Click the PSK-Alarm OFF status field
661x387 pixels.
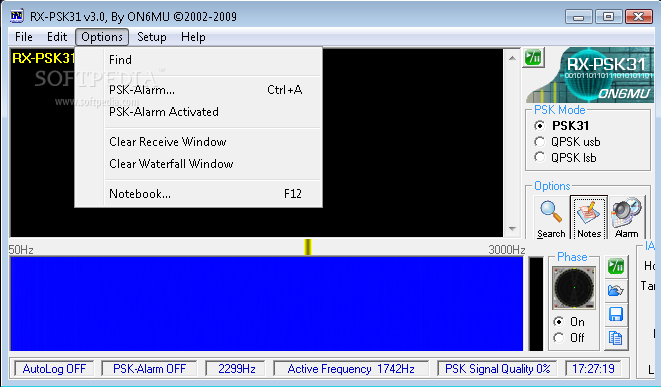pos(149,369)
